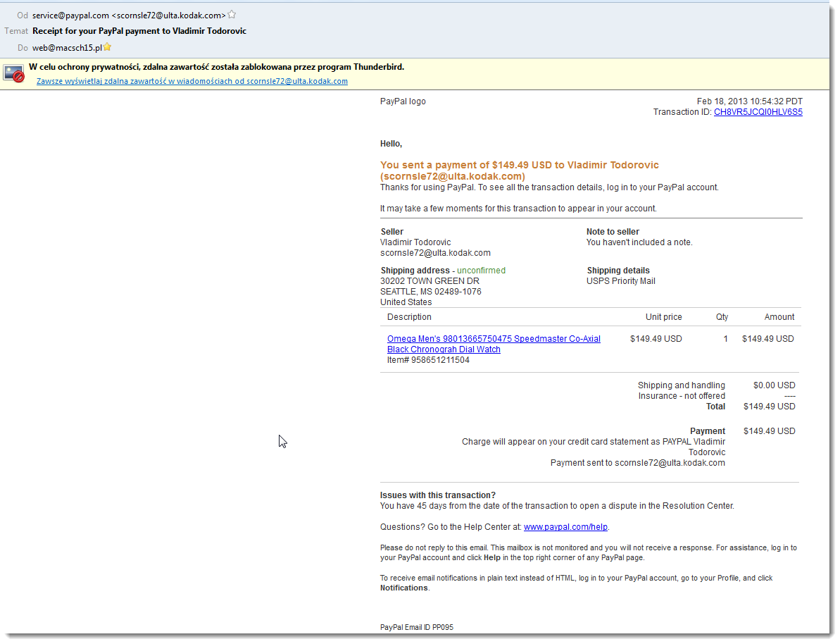Click the Do header label
This screenshot has width=840, height=644.
22,47
